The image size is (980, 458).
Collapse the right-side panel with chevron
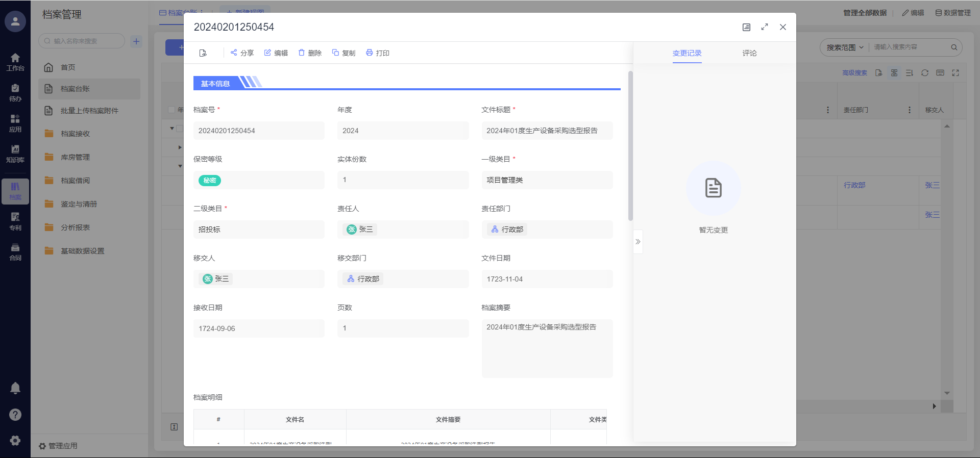coord(638,242)
